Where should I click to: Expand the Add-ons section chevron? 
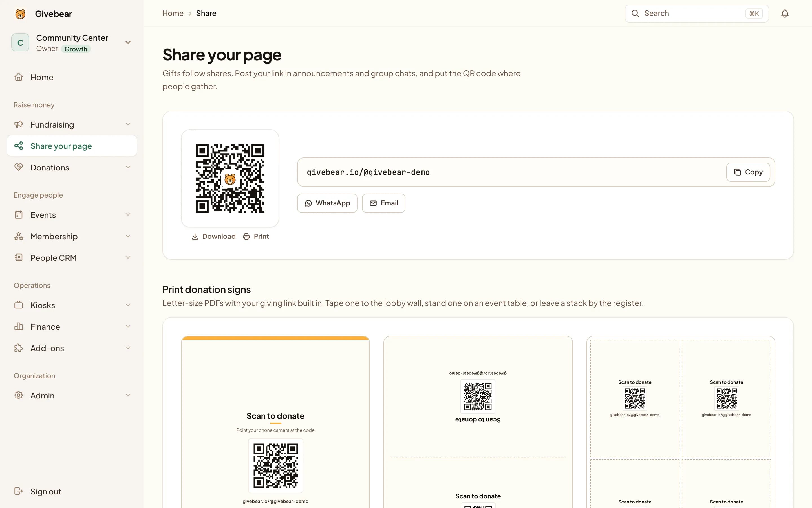click(x=128, y=348)
